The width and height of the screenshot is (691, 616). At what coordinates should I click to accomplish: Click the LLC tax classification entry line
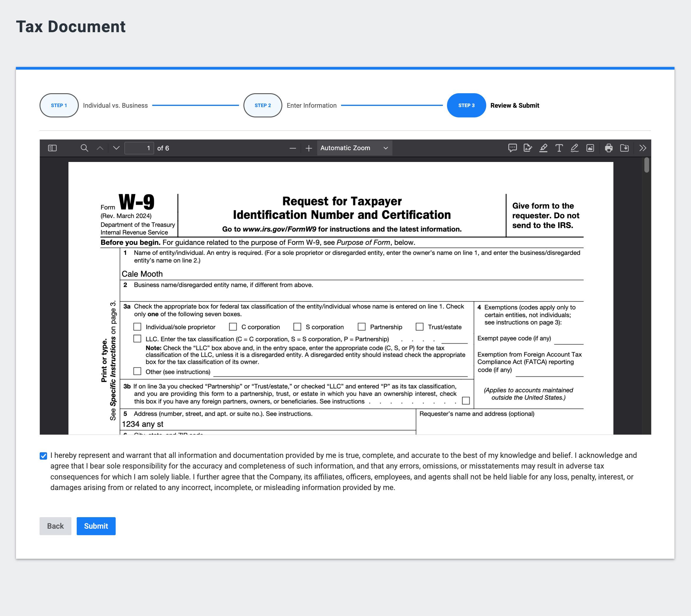(x=455, y=339)
